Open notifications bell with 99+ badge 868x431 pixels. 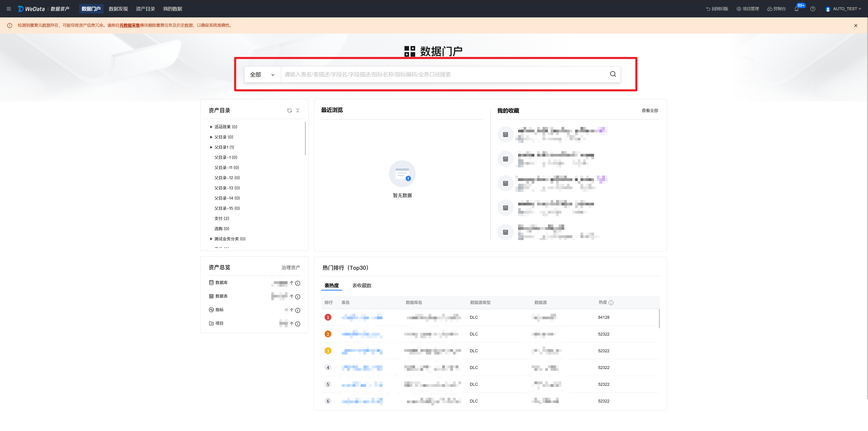tap(797, 9)
